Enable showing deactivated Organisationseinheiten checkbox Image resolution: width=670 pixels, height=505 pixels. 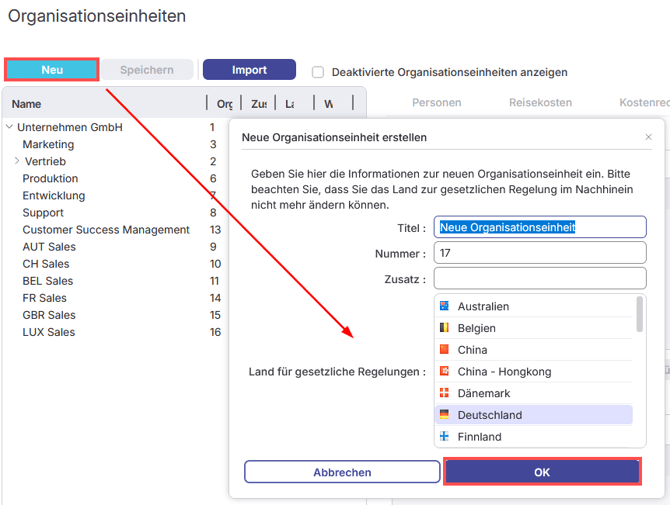pos(318,72)
